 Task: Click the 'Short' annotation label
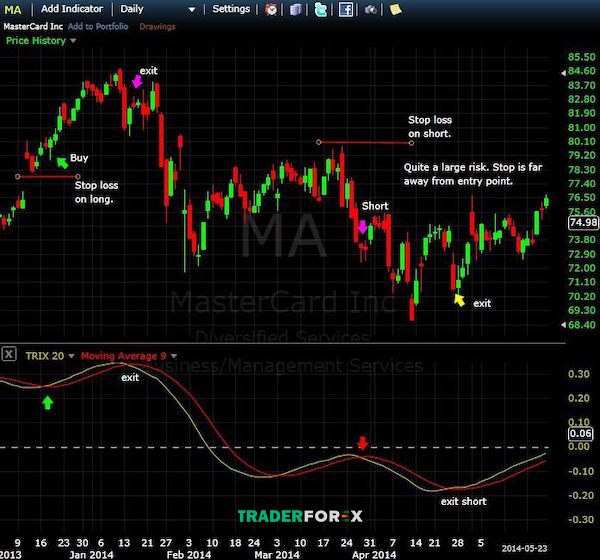(x=375, y=206)
